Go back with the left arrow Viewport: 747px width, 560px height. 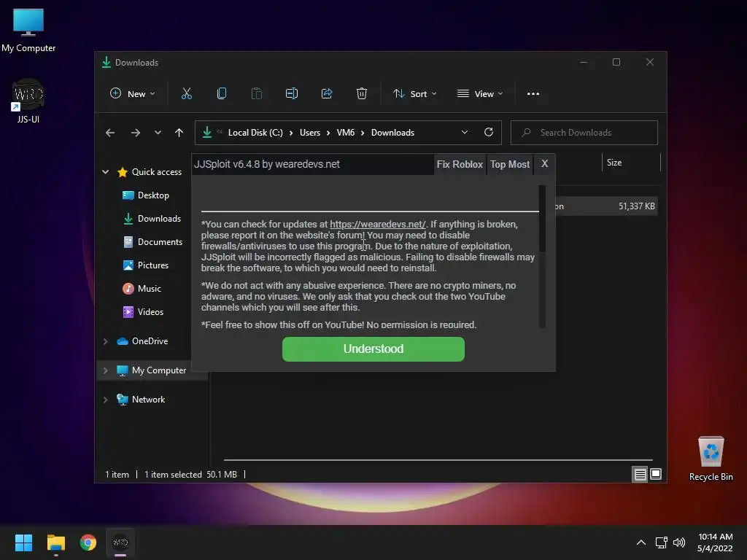(110, 133)
